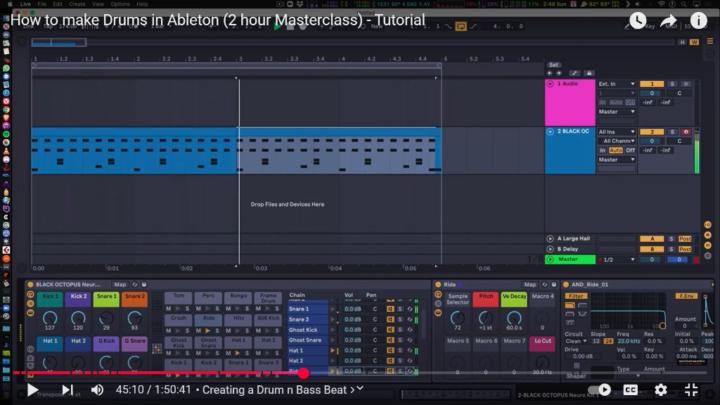Fold the 1 Audio track
The height and width of the screenshot is (405, 720).
[550, 84]
